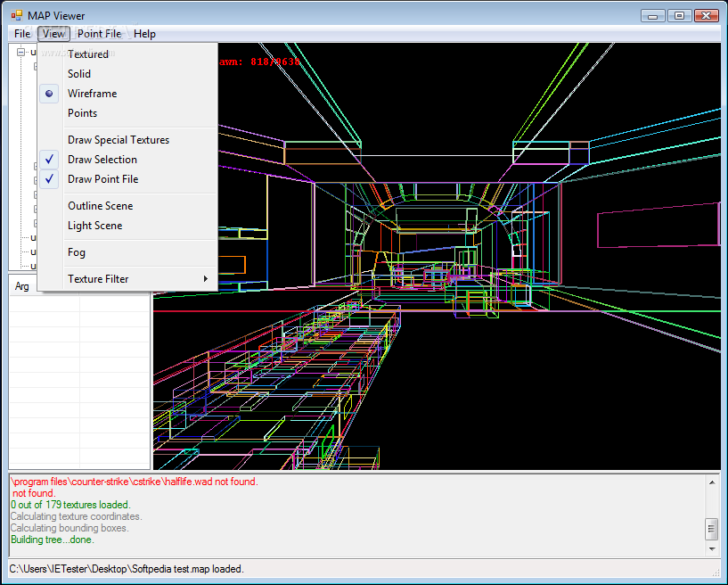
Task: Close the open View menu
Action: [x=53, y=34]
